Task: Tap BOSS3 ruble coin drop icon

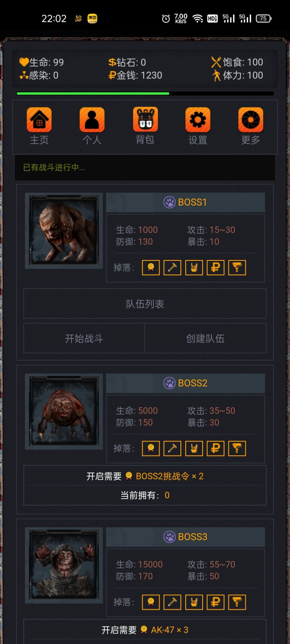Action: 215,602
